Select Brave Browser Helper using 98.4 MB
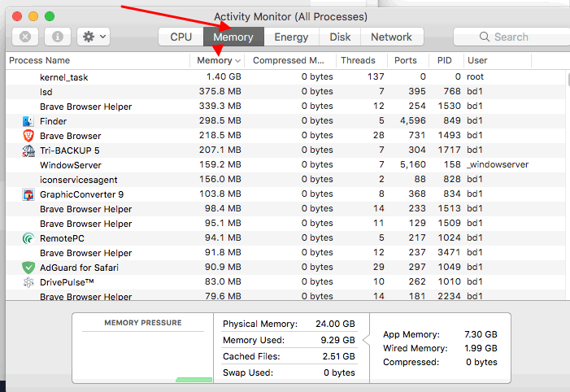The image size is (570, 392). [285, 209]
